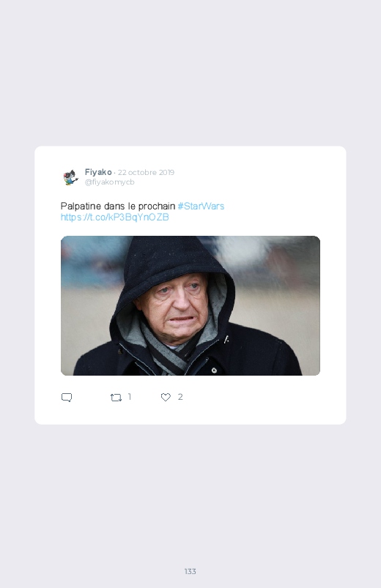381x588 pixels.
Task: Follow the t.co/kP3BqYnOZB link
Action: (115, 217)
